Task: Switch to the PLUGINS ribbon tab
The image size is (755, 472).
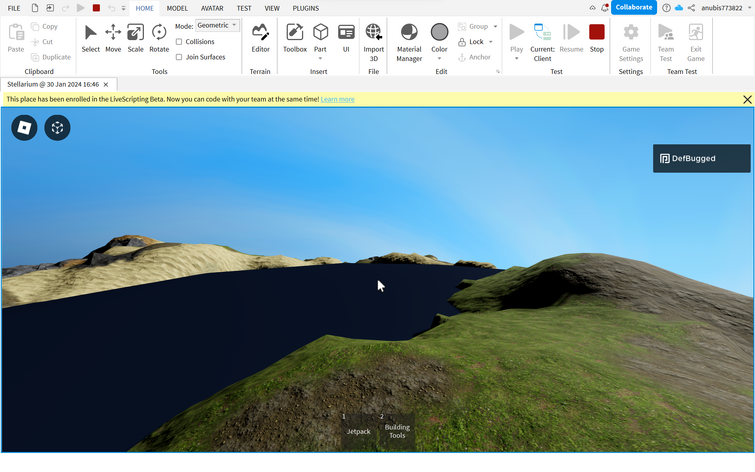Action: (306, 8)
